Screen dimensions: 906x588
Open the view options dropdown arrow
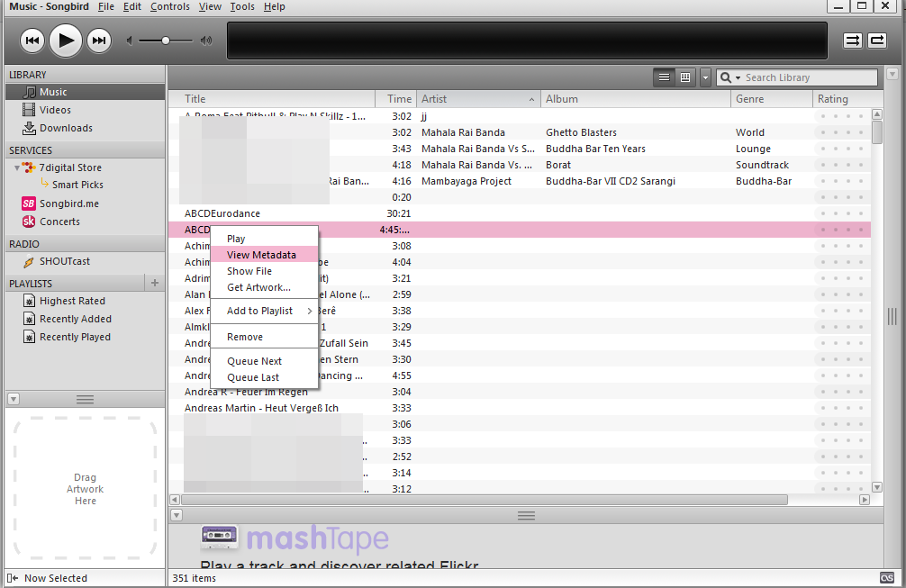pyautogui.click(x=705, y=77)
